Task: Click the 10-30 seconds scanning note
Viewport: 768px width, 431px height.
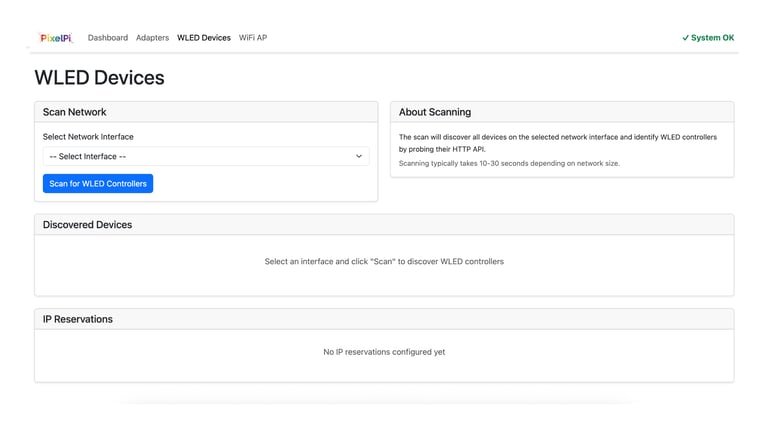Action: (x=509, y=164)
